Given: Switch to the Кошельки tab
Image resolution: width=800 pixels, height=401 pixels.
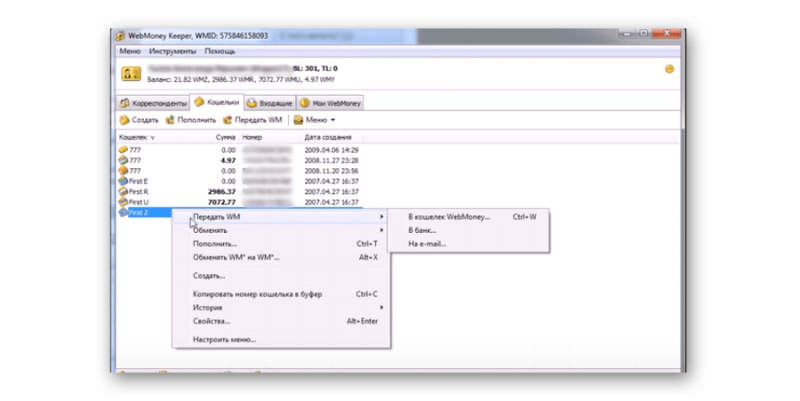Looking at the screenshot, I should coord(216,102).
